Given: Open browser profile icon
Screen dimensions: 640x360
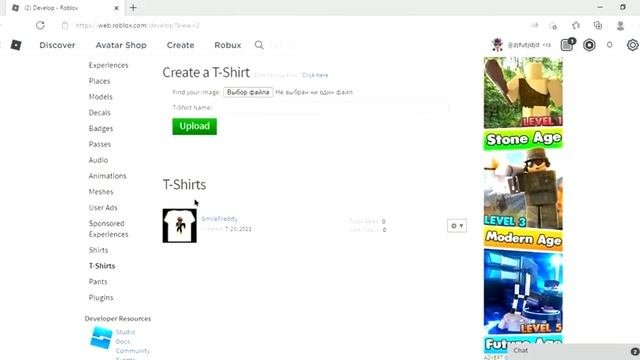Looking at the screenshot, I should click(620, 25).
